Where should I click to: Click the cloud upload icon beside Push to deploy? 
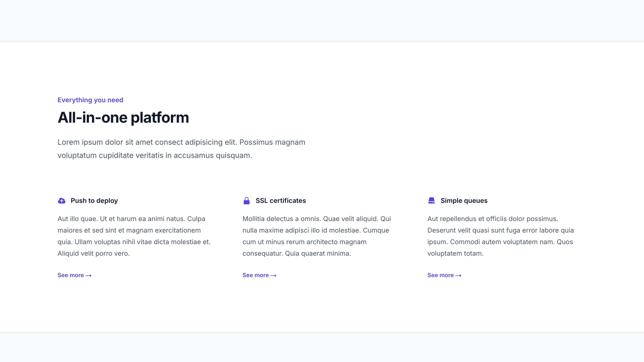click(x=62, y=201)
